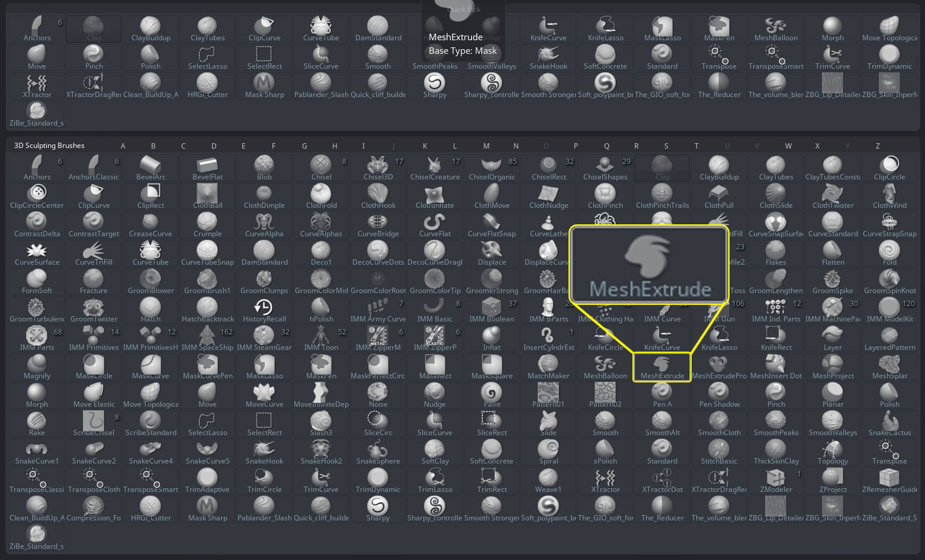Select the InsertCylndrExt brush
Viewport: 925px width, 560px height.
pyautogui.click(x=548, y=339)
